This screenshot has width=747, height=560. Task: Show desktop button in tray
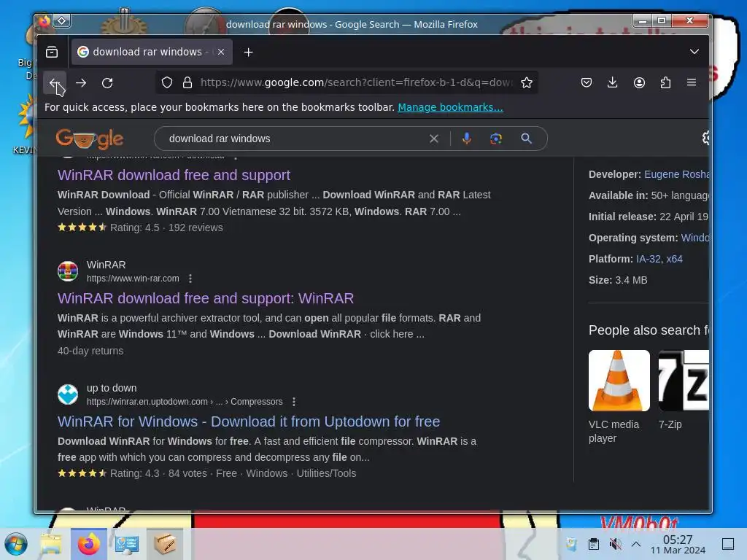[x=728, y=544]
